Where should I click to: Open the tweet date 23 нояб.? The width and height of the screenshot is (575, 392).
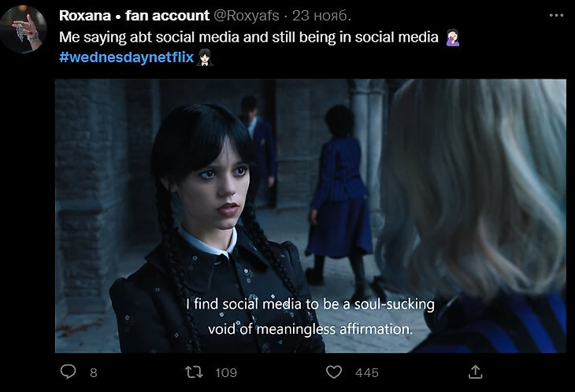point(322,15)
